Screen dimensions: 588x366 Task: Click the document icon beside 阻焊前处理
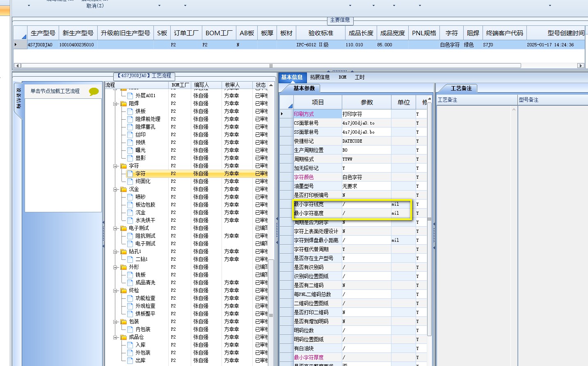tap(130, 119)
